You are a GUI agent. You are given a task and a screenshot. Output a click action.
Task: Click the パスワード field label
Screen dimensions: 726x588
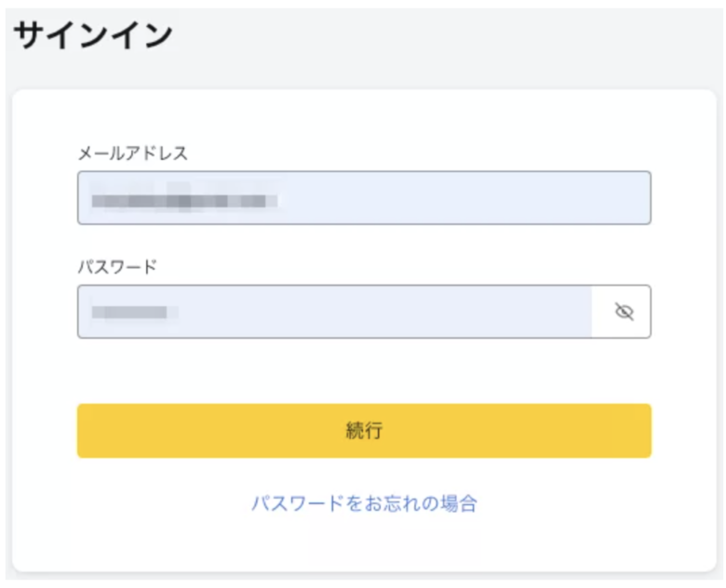117,267
